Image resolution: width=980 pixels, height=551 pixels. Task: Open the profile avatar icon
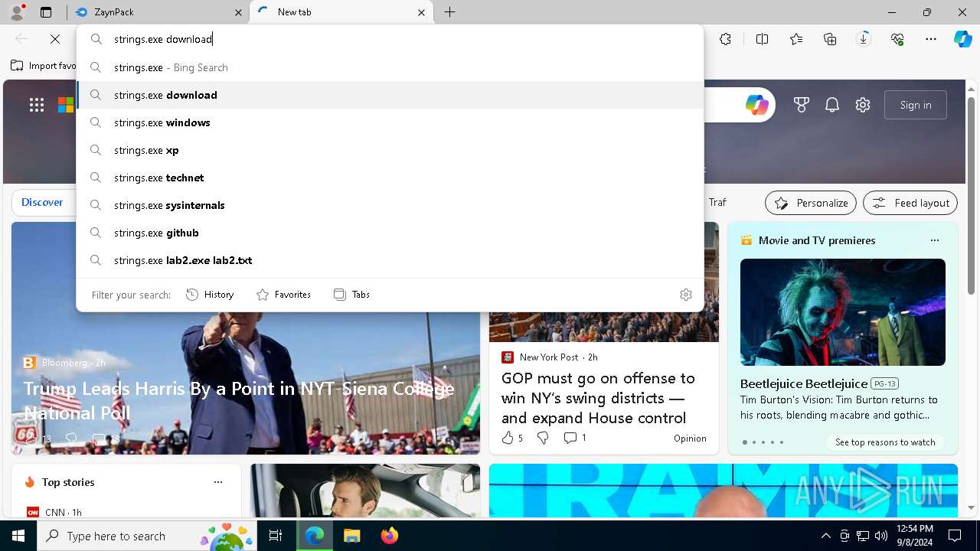point(17,11)
